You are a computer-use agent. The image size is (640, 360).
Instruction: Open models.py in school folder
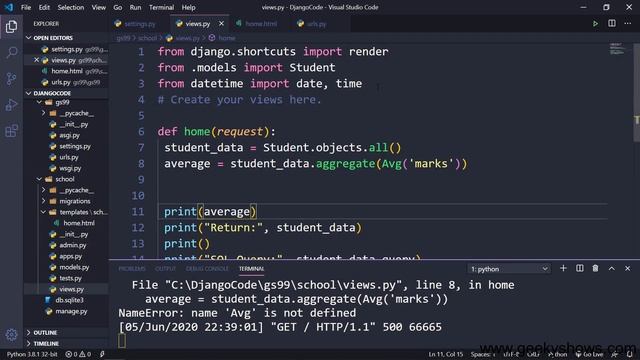74,267
